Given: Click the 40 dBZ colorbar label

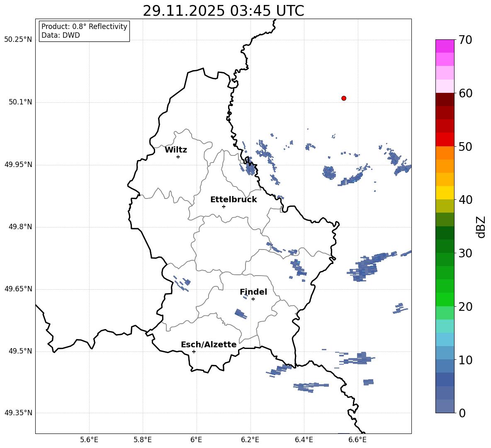Looking at the screenshot, I should 465,200.
